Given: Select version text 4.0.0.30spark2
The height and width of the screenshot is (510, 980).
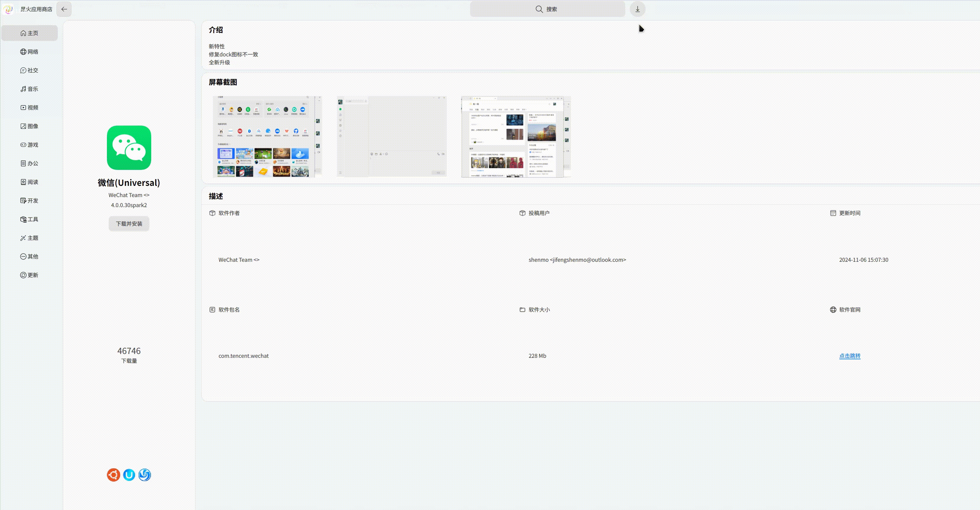Looking at the screenshot, I should point(129,205).
